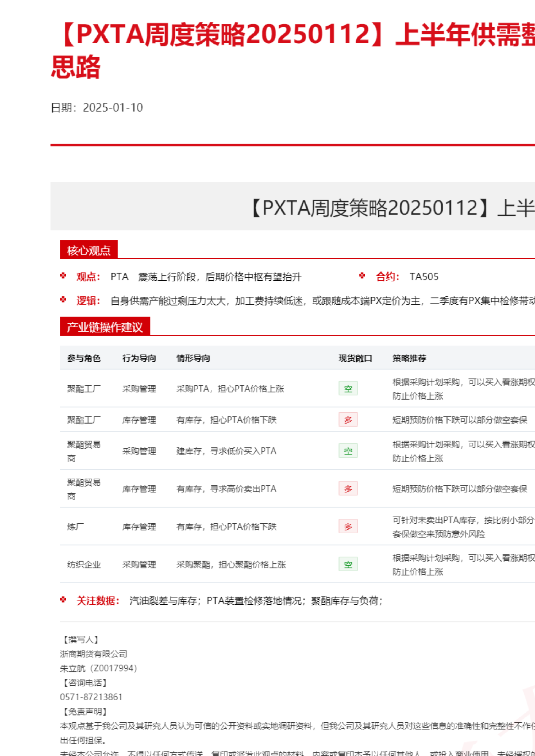The image size is (535, 756).
Task: Select the 空 badge in 聚酯贸易商 采购管理 row
Action: click(348, 451)
